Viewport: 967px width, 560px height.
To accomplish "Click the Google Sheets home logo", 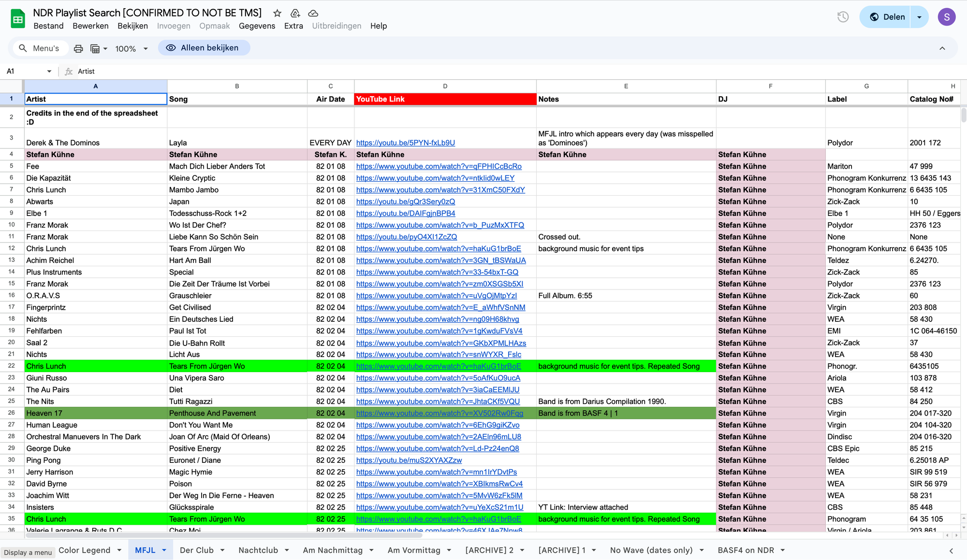I will (x=18, y=19).
